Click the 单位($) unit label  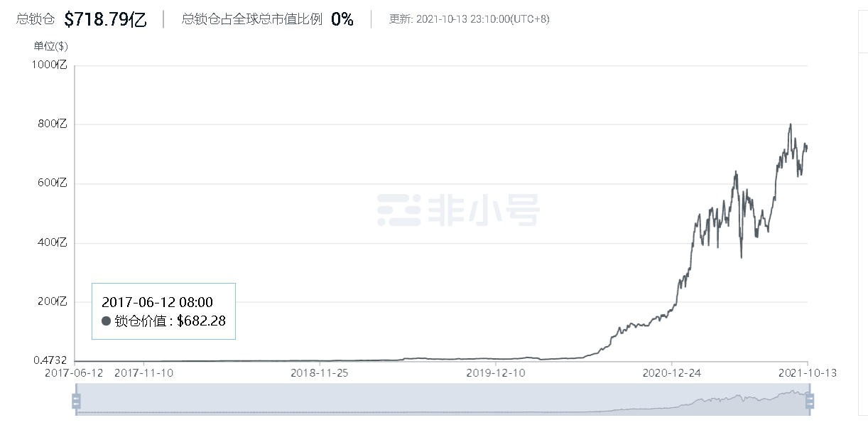click(51, 47)
